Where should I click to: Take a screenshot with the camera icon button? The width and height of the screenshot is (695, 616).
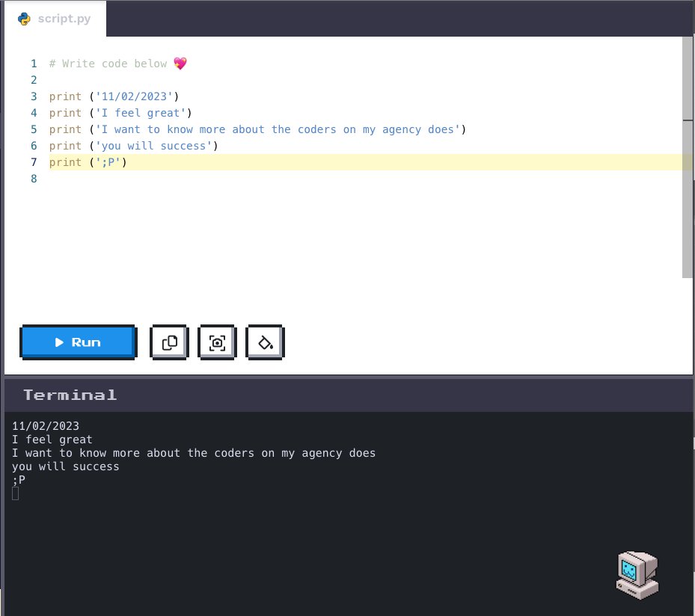(x=217, y=342)
